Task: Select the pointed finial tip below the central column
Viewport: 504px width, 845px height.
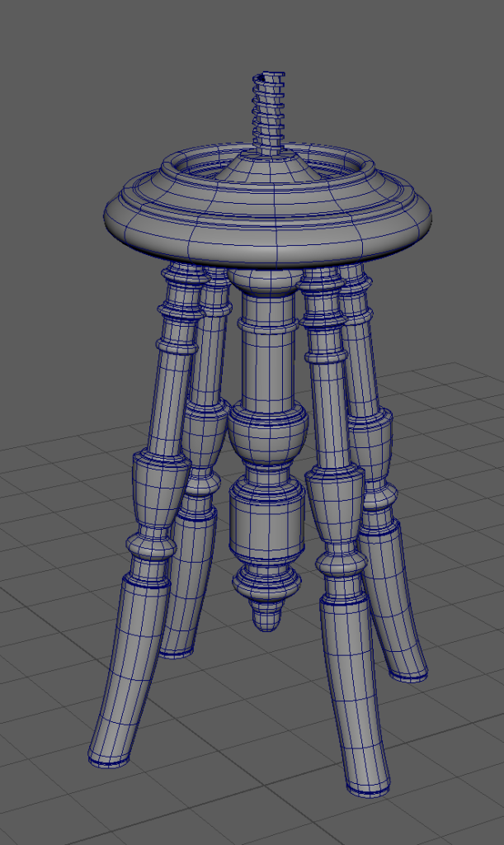Action: (x=267, y=616)
